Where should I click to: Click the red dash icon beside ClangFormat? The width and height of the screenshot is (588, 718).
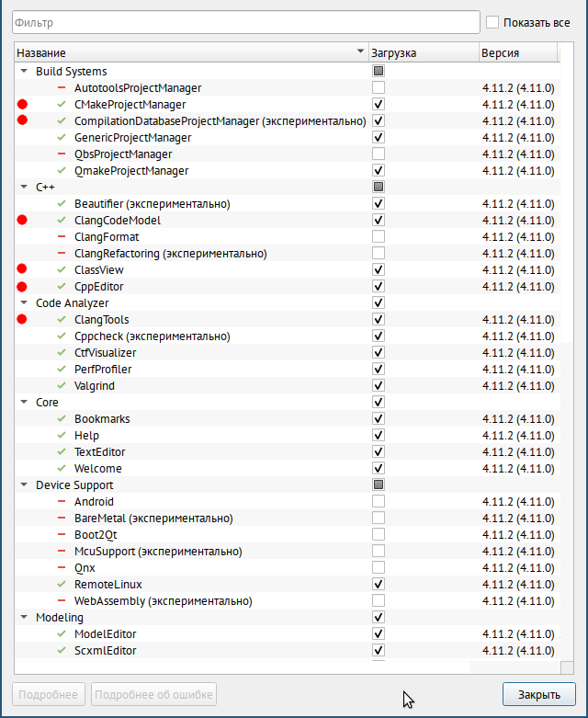coord(62,237)
